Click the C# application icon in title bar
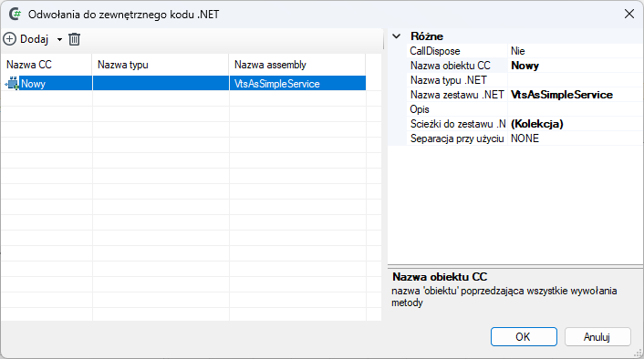Viewport: 644px width, 359px height. click(16, 15)
